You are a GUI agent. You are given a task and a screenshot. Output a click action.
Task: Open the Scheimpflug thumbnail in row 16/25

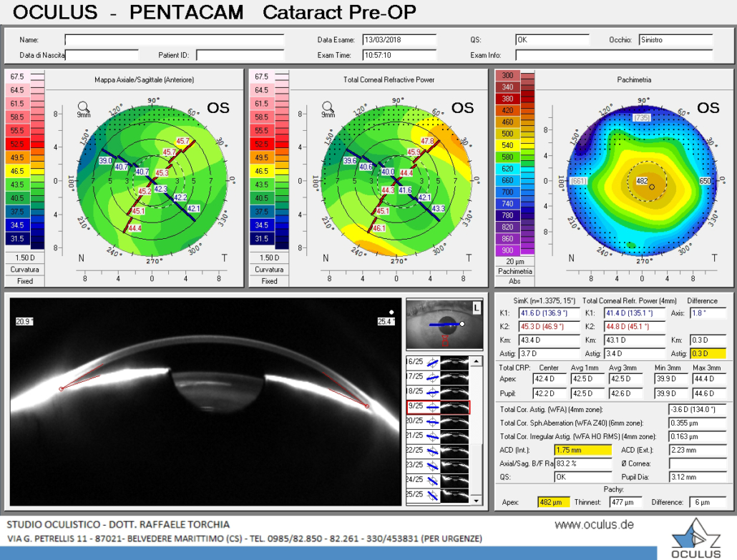click(x=454, y=362)
